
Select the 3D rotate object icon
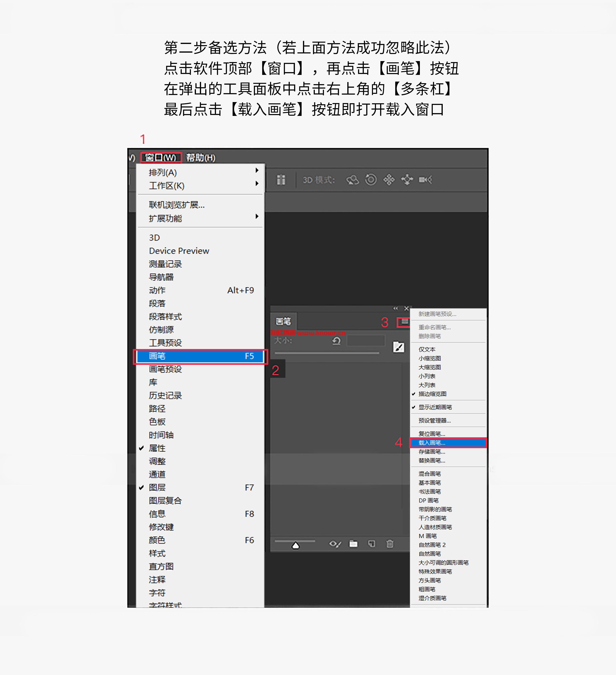click(352, 180)
